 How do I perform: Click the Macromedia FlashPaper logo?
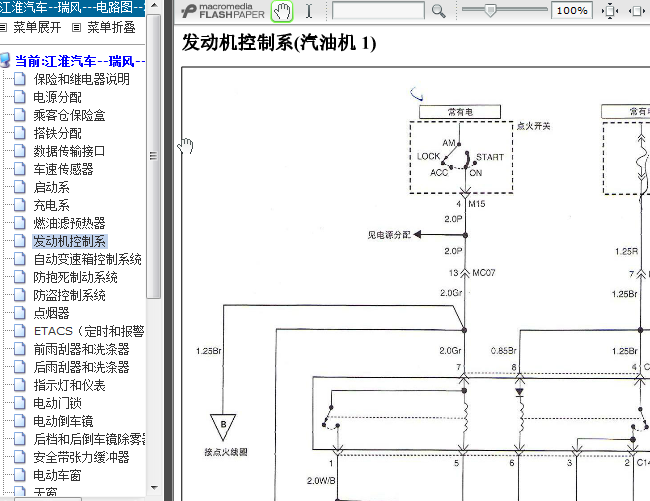coord(223,11)
